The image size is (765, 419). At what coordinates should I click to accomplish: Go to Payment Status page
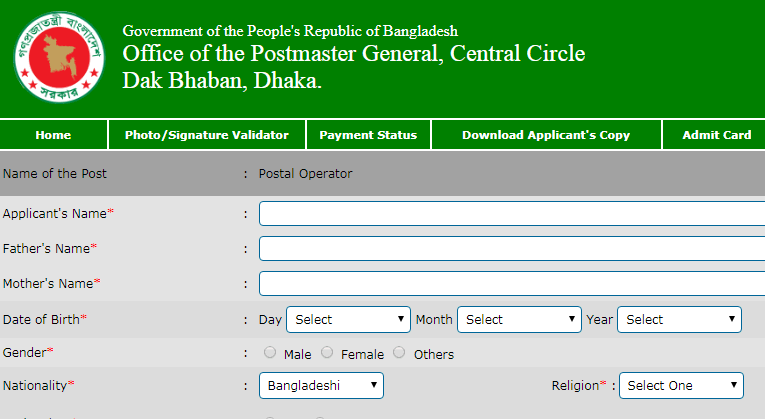pyautogui.click(x=368, y=135)
